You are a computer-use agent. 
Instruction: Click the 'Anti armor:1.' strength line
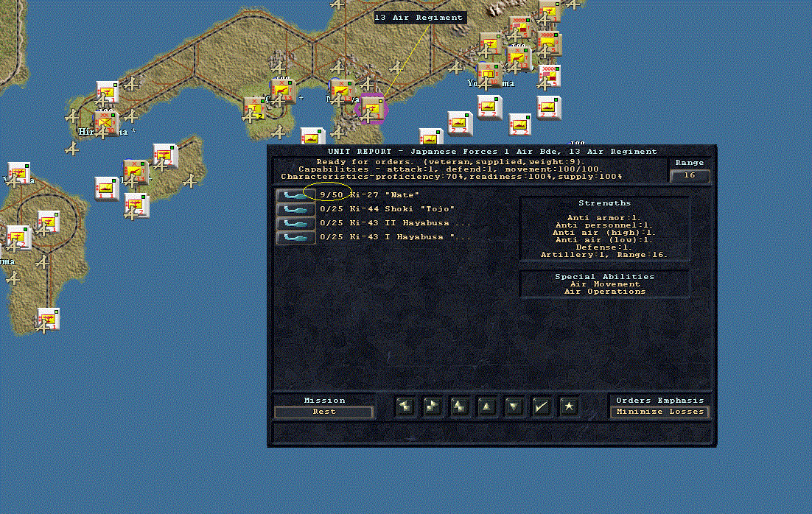point(603,218)
